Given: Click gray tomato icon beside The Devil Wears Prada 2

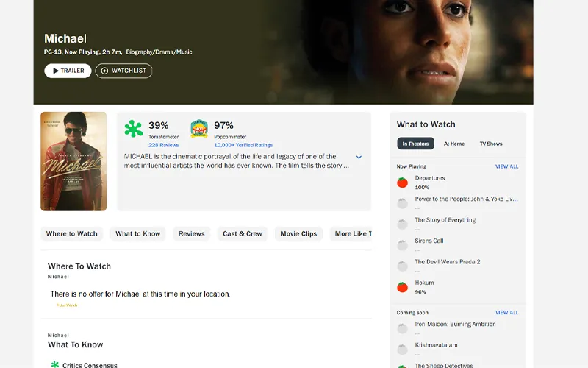Looking at the screenshot, I should click(x=402, y=266).
